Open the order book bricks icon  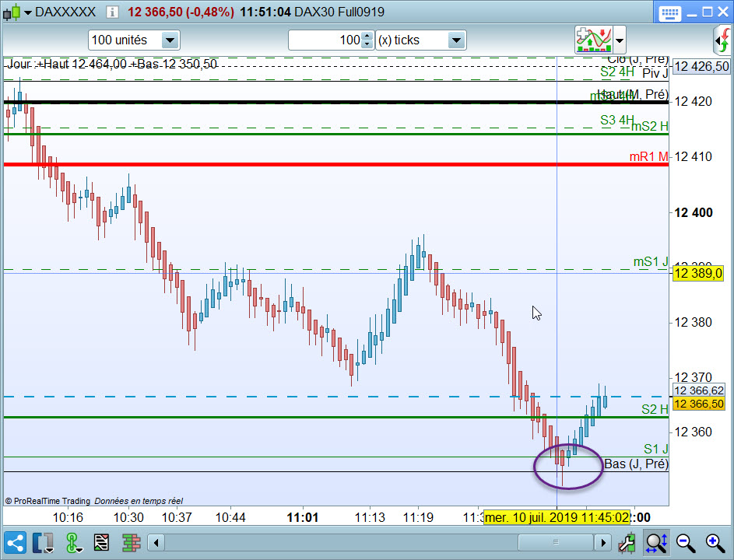click(x=132, y=543)
